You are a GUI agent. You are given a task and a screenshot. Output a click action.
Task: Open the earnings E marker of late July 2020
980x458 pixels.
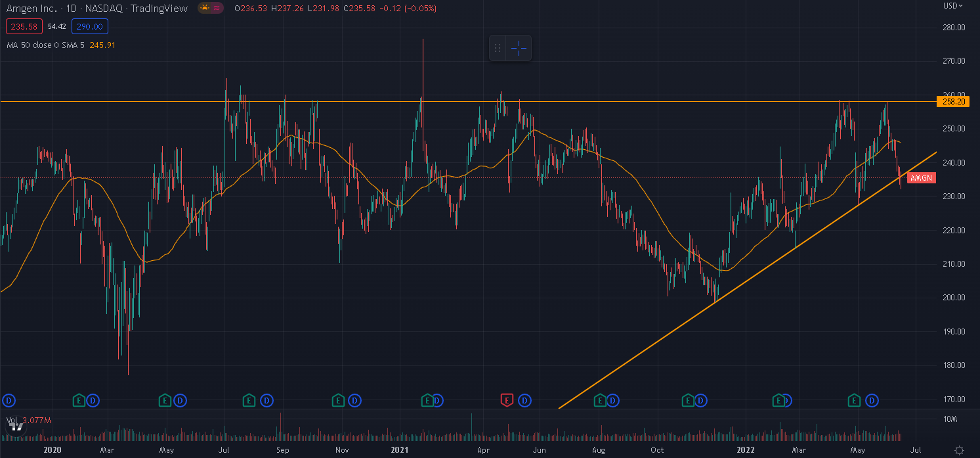(x=249, y=400)
